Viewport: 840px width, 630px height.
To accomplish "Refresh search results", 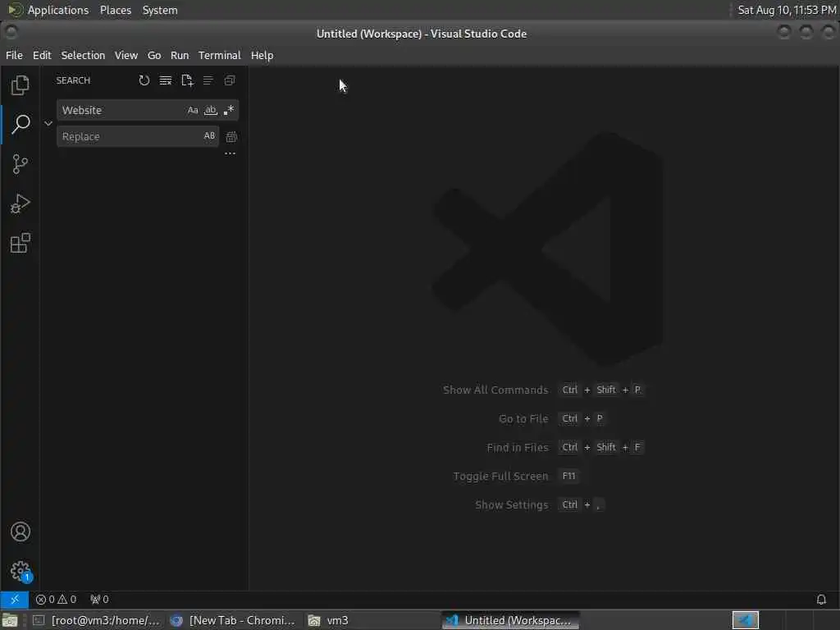I will coord(144,80).
